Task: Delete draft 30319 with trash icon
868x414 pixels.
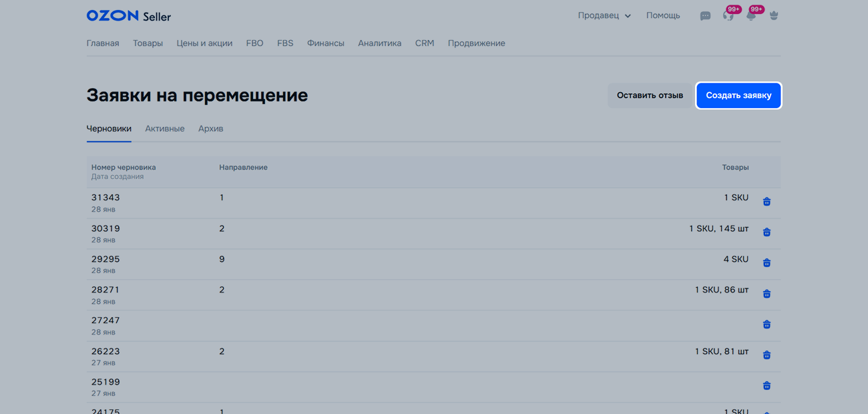Action: click(x=767, y=232)
